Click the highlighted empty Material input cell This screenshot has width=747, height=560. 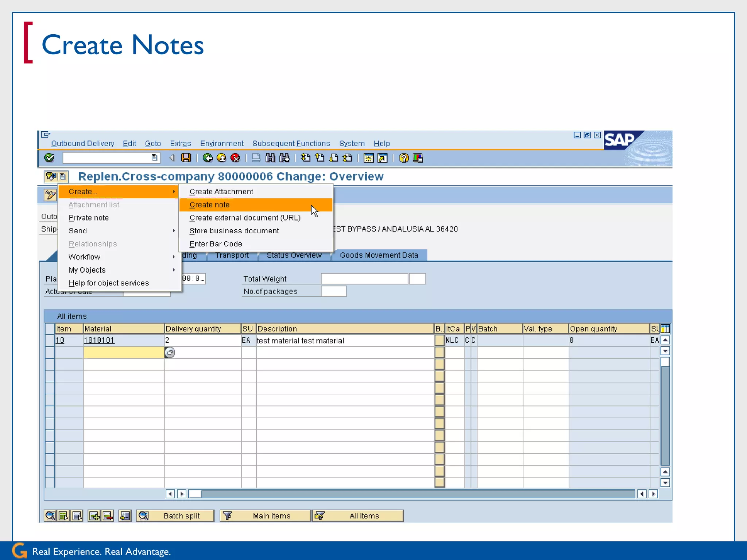coord(124,352)
